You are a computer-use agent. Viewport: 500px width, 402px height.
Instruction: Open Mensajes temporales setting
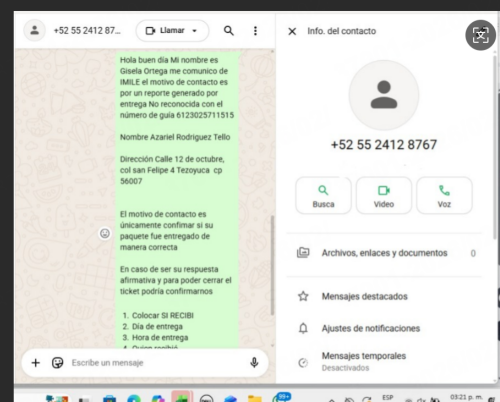tap(384, 362)
